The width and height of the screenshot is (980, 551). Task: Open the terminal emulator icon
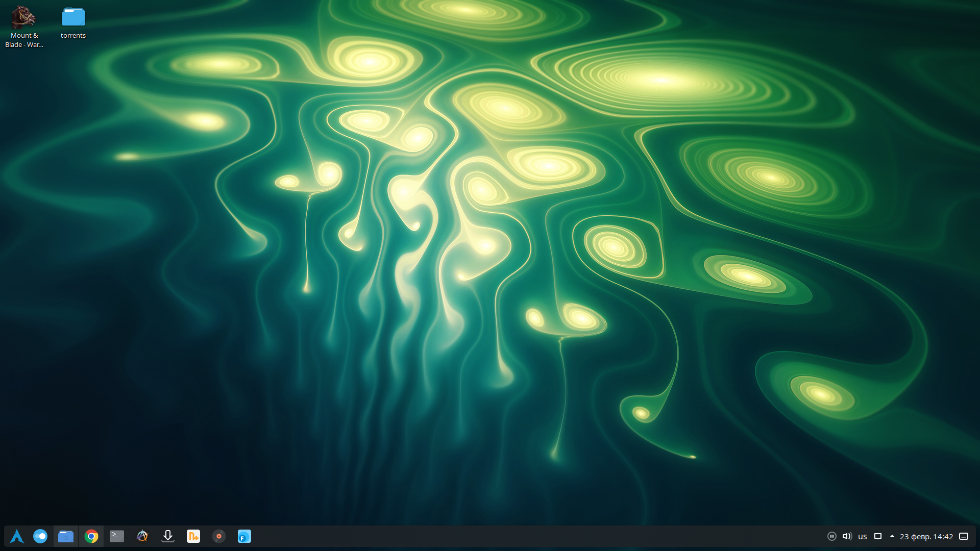coord(117,536)
